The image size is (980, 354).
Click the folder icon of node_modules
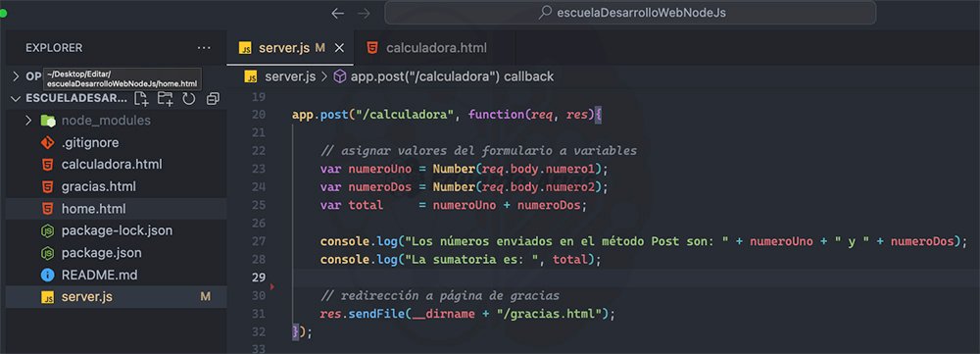(47, 120)
